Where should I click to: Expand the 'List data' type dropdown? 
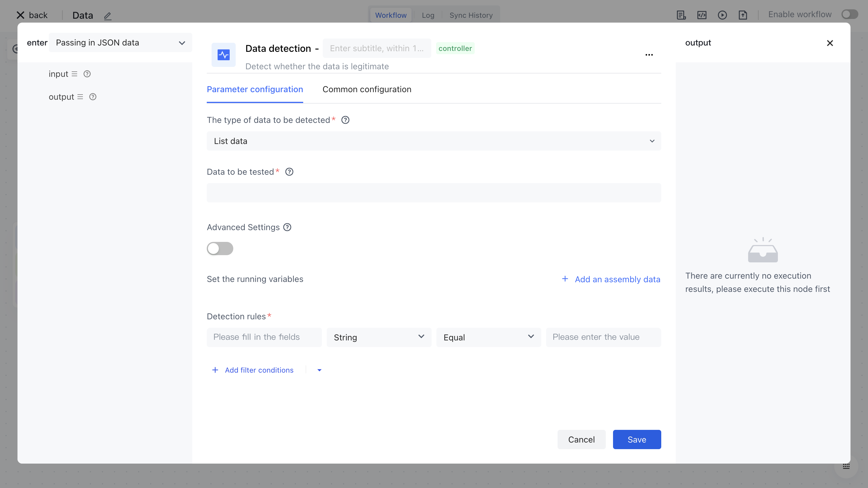(x=433, y=141)
